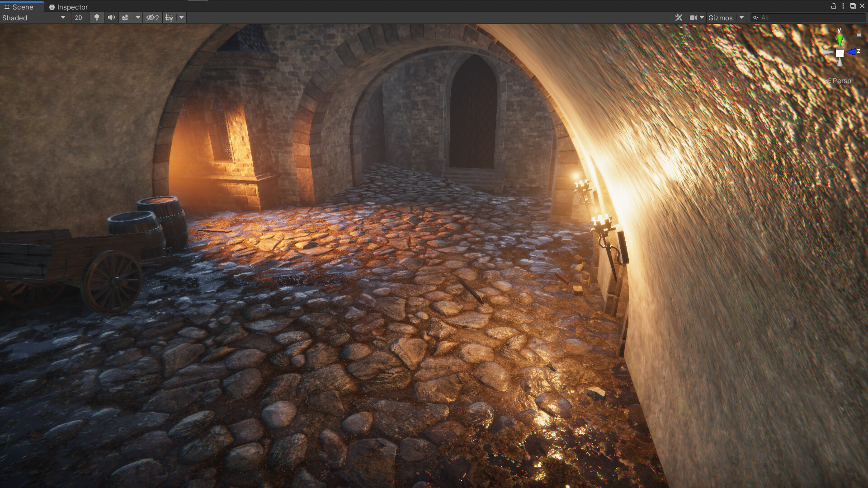Viewport: 868px width, 488px height.
Task: Click the lock icon on the Scene panel
Action: 835,6
